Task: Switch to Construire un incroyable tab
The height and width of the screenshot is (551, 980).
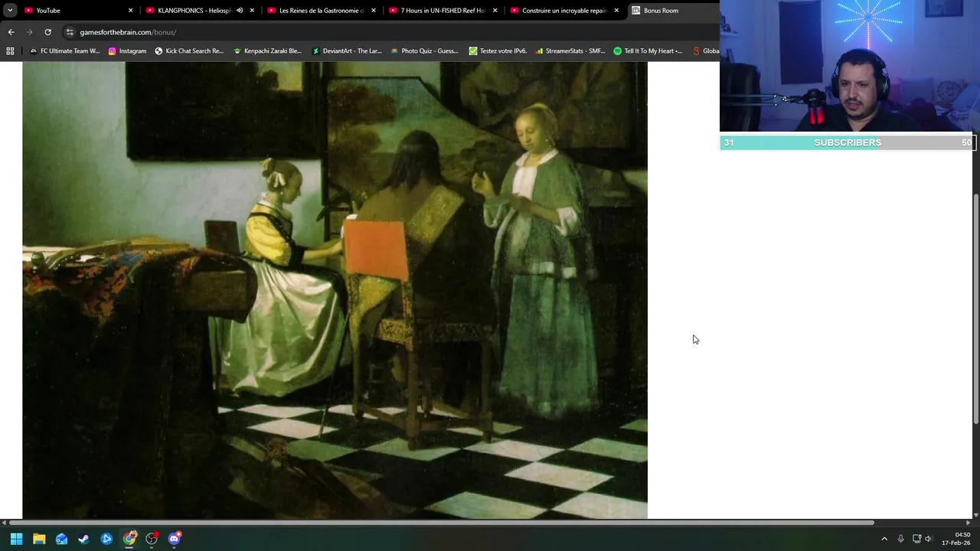Action: pyautogui.click(x=565, y=11)
